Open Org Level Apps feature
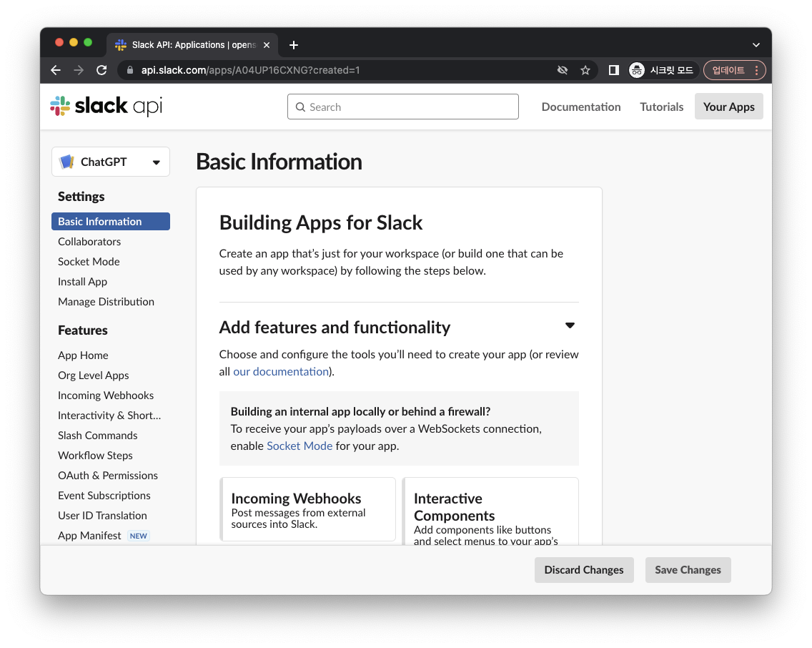 pos(93,375)
